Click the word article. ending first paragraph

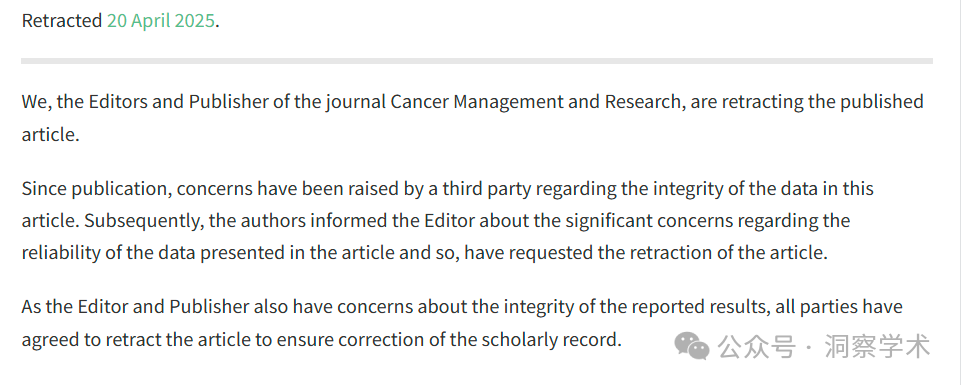pos(51,135)
